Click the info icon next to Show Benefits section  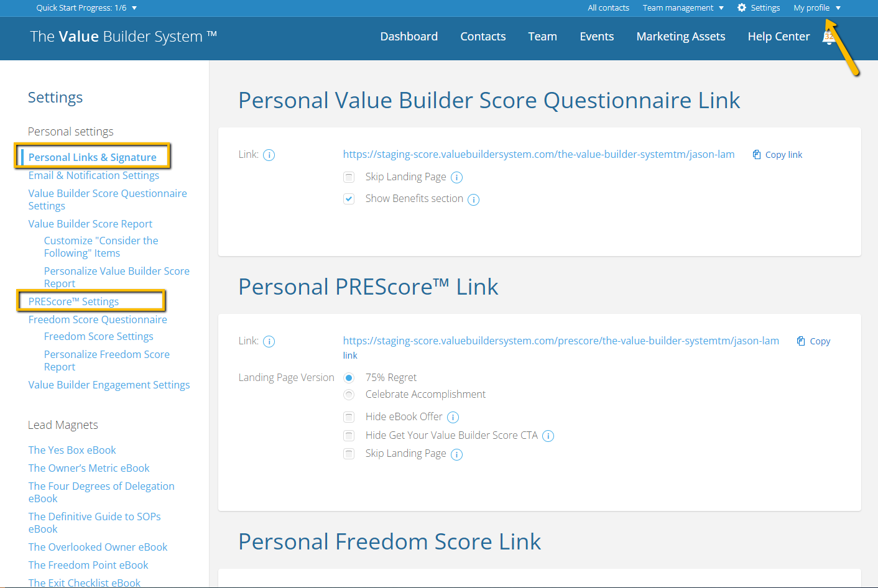click(473, 200)
